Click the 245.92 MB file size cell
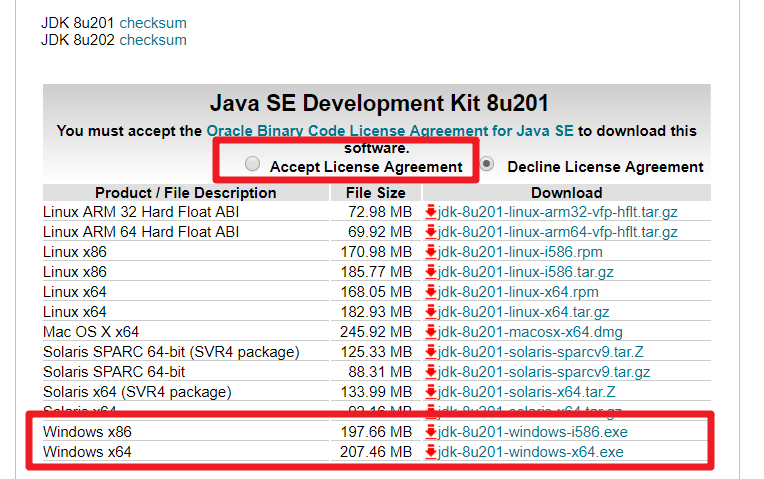Screen dimensions: 764x479 tap(376, 332)
